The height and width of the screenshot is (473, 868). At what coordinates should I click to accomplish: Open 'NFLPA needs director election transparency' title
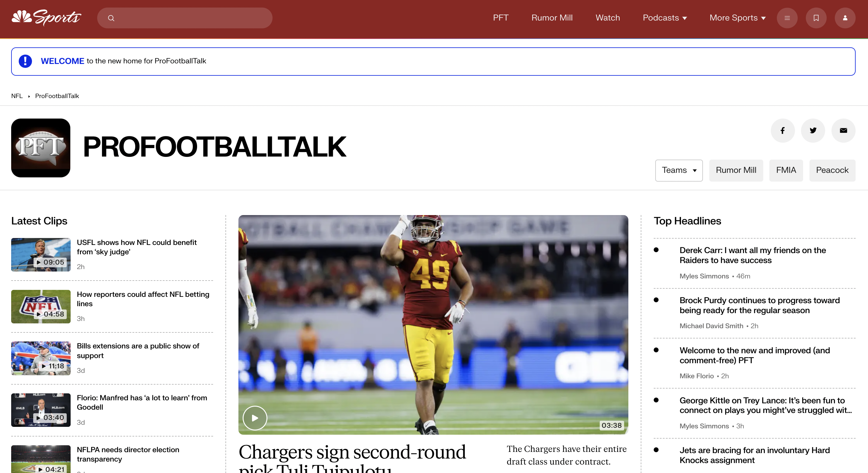(x=128, y=455)
